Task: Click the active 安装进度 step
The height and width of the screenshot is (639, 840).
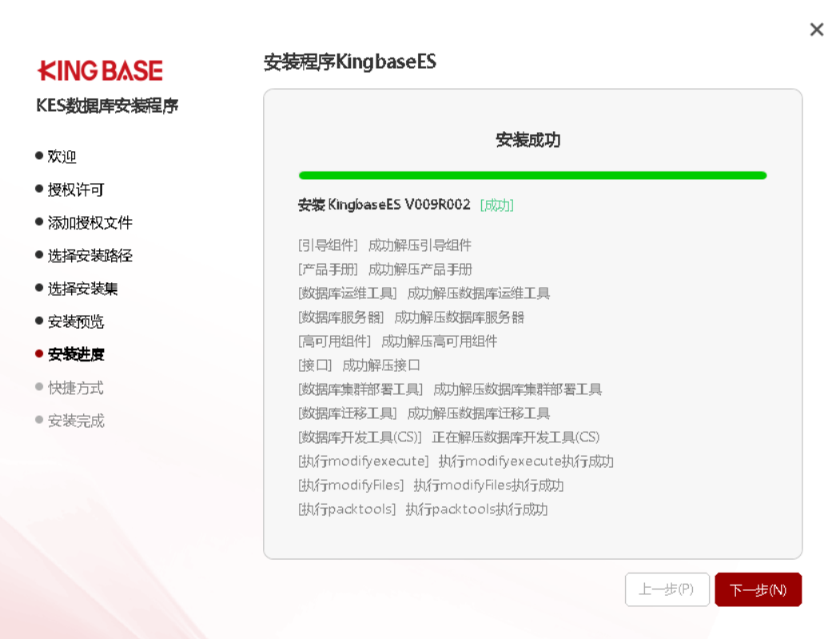Action: 76,354
